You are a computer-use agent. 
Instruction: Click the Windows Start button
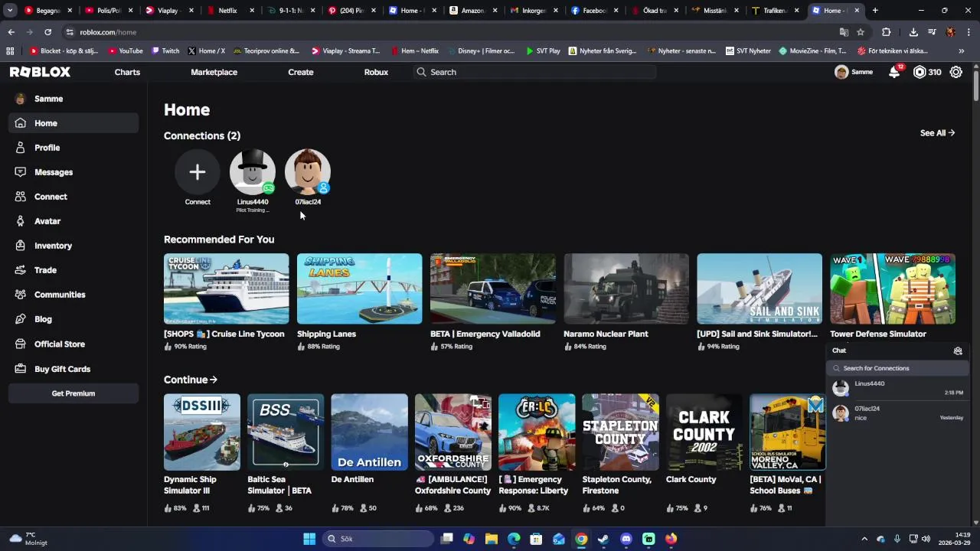(x=309, y=539)
